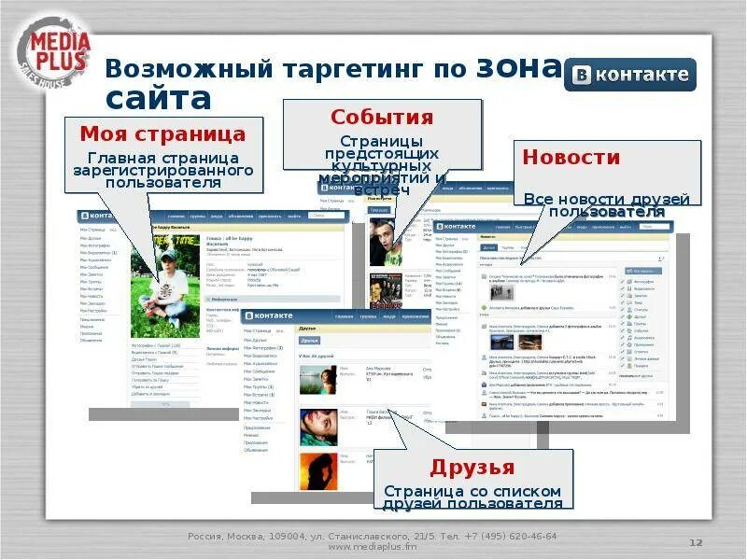This screenshot has height=560, width=747.
Task: Toggle the Видеозаписи news filter checkbox
Action: [622, 288]
